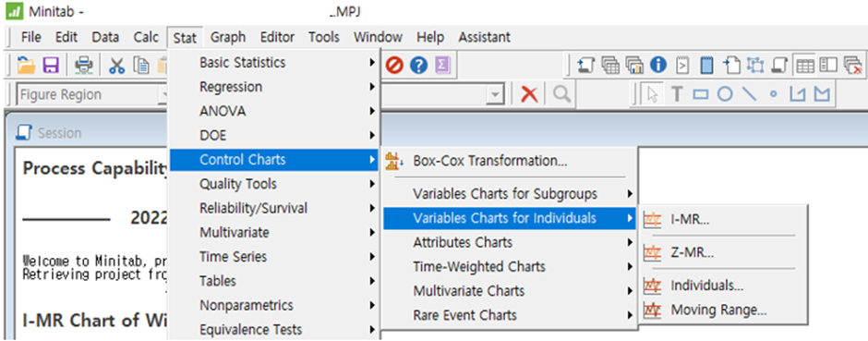The width and height of the screenshot is (868, 341).
Task: Choose Individuals... chart option
Action: coord(724,286)
